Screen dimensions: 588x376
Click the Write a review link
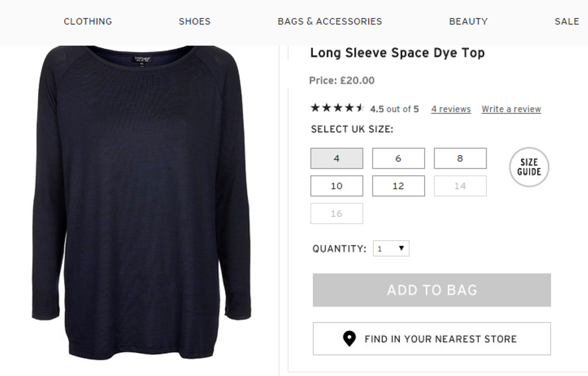[x=511, y=109]
